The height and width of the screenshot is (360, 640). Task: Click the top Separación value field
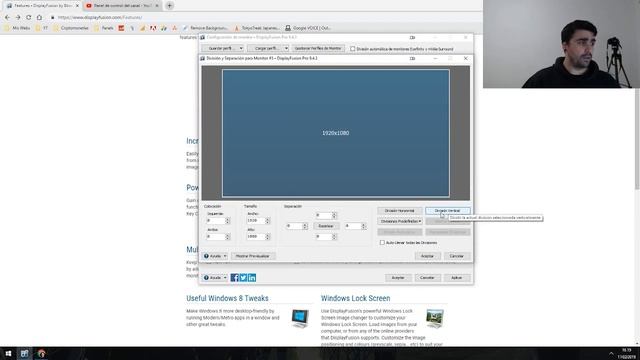tap(323, 215)
